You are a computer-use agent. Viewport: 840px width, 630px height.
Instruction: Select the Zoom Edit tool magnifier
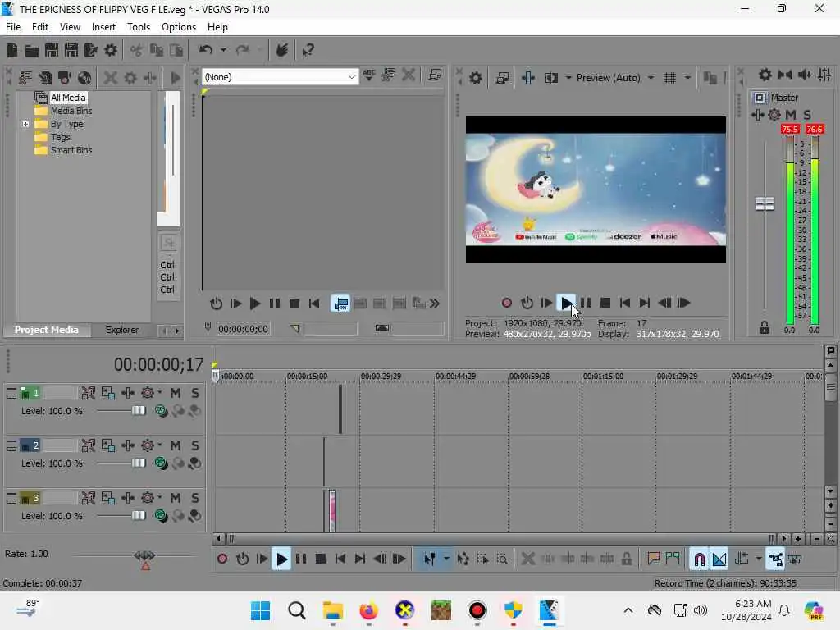pyautogui.click(x=502, y=559)
